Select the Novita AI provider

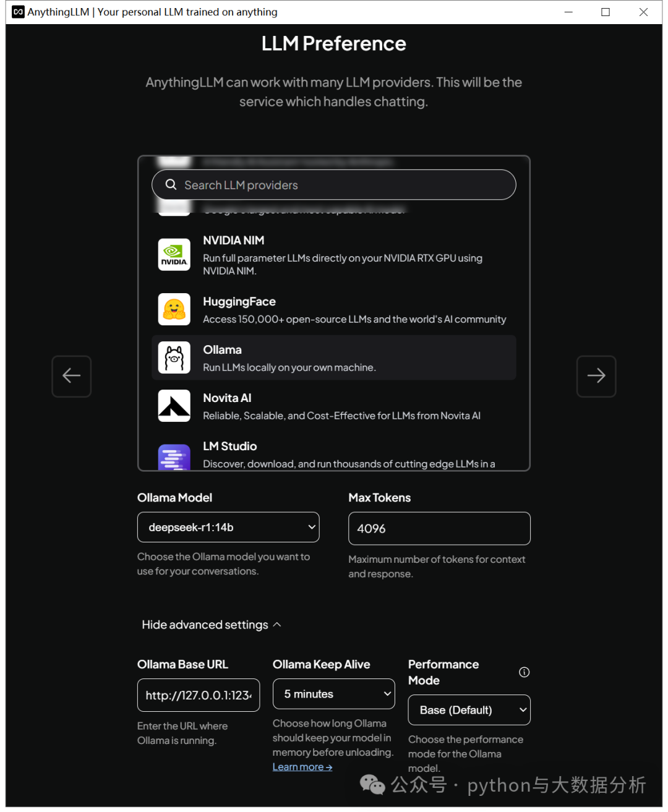pos(334,406)
